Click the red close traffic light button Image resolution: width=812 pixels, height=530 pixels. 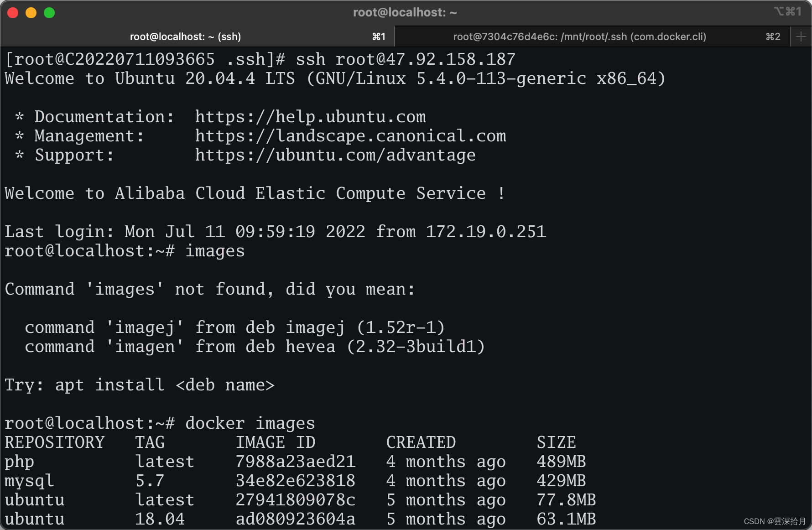13,13
